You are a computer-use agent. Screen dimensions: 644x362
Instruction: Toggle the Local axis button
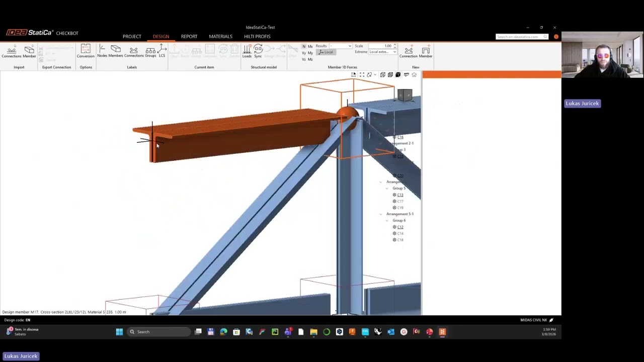326,52
